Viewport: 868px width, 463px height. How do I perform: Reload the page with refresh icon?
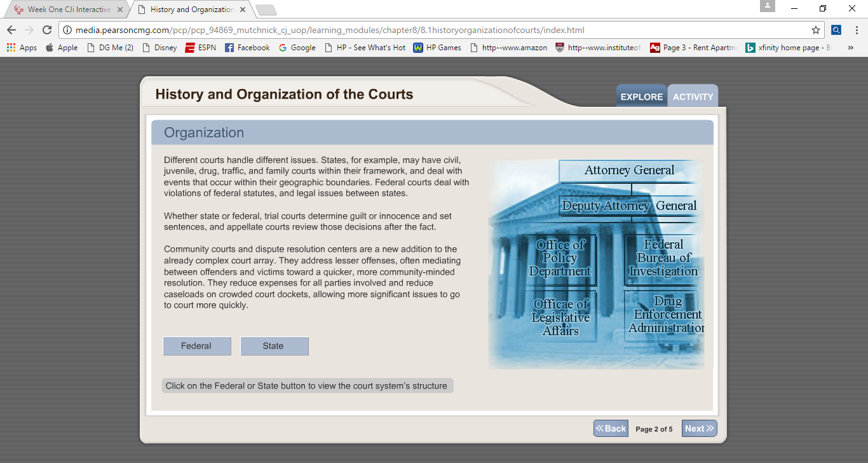tap(46, 30)
